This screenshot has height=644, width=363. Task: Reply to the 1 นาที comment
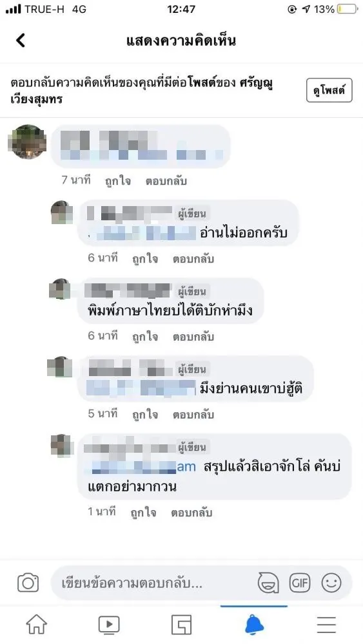point(191,513)
